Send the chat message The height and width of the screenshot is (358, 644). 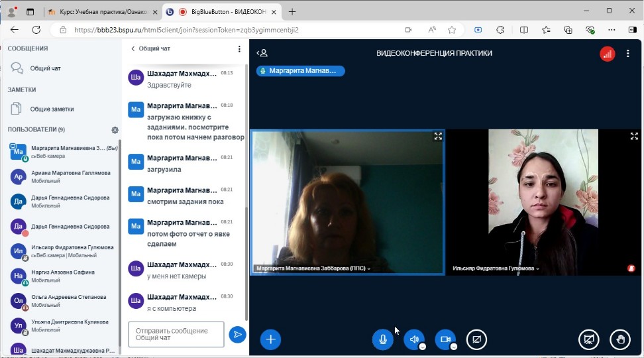coord(237,335)
